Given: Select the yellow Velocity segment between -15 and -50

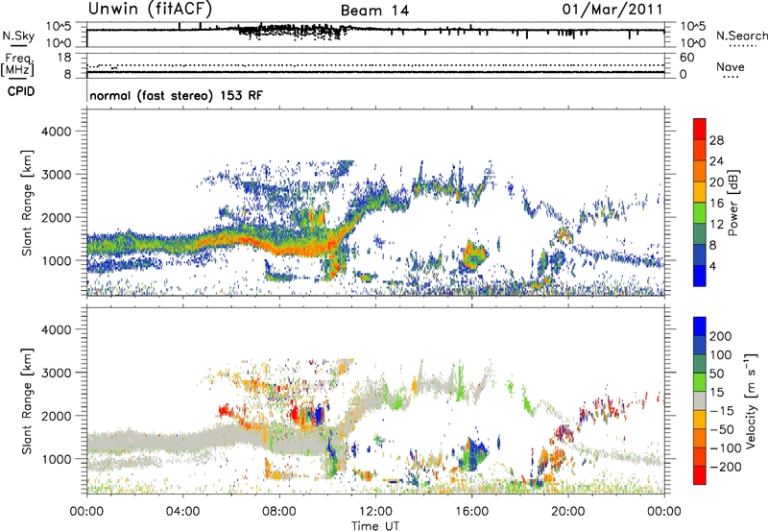Looking at the screenshot, I should click(x=700, y=420).
